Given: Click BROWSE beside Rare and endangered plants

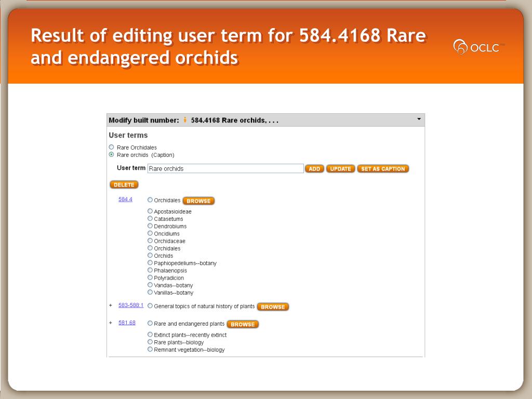Looking at the screenshot, I should [x=243, y=324].
